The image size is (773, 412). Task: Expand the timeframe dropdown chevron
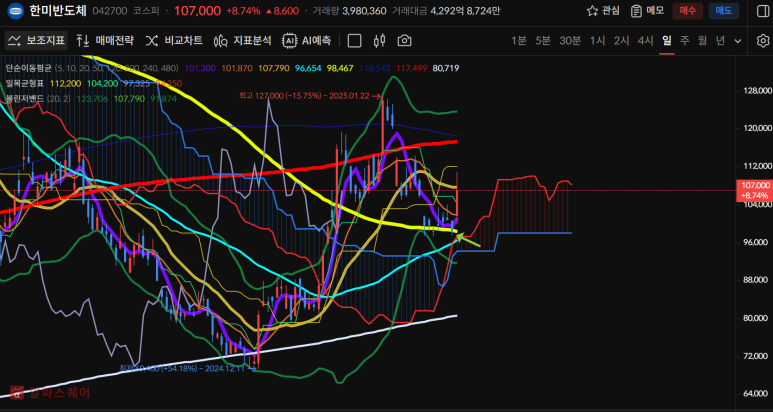(738, 41)
